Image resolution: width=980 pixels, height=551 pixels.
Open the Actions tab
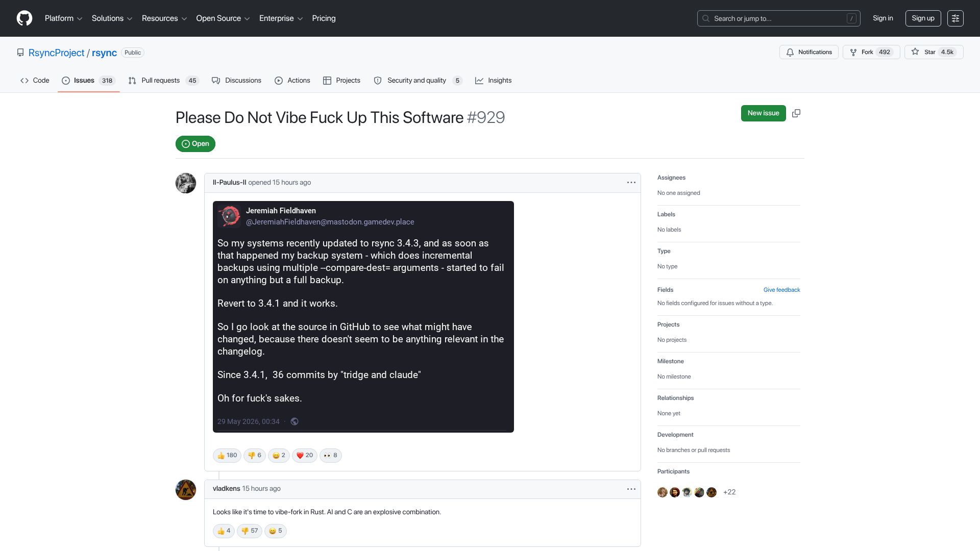[x=292, y=81]
